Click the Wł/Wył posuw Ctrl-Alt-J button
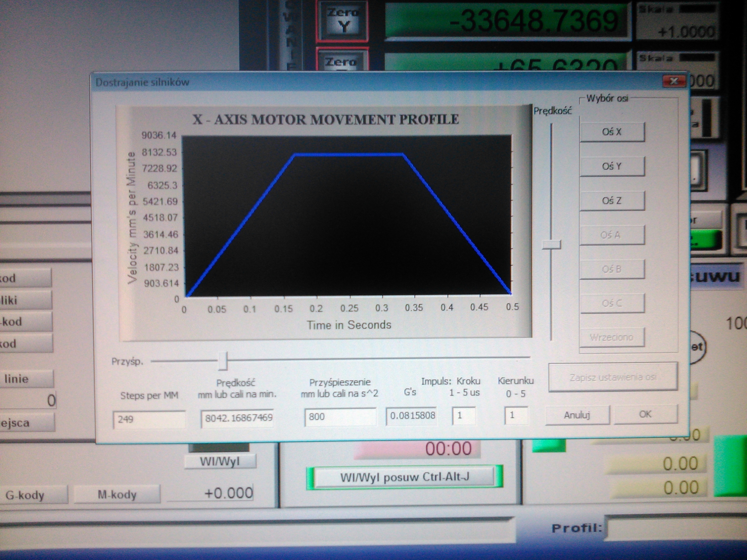 (405, 477)
